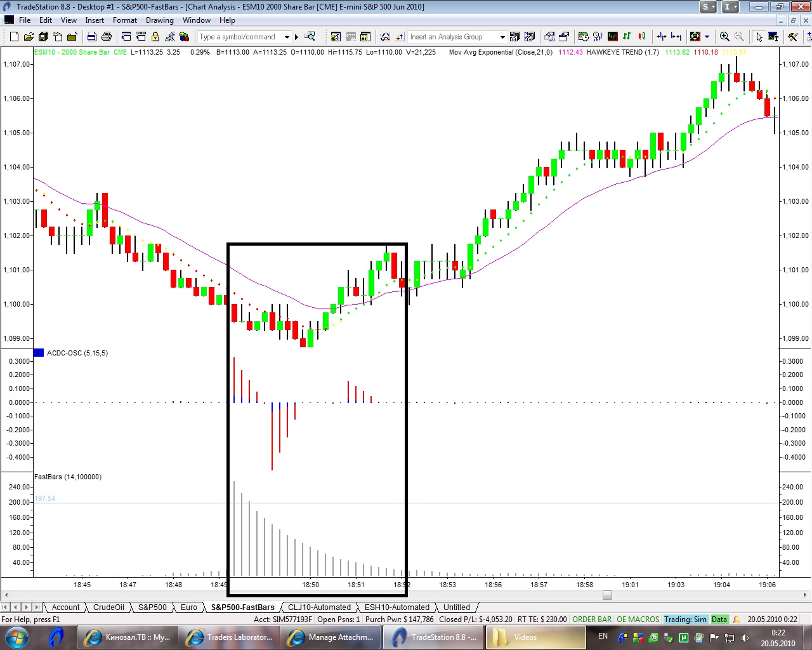Open the Drawing menu
Screen dimensions: 812x650
[x=160, y=20]
